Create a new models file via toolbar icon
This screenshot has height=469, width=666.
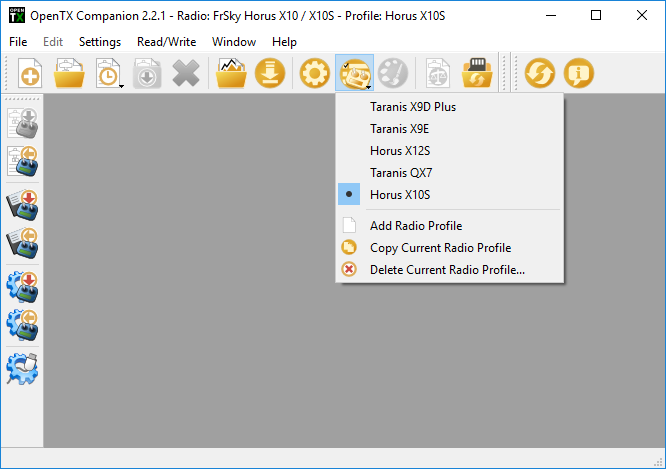(30, 73)
